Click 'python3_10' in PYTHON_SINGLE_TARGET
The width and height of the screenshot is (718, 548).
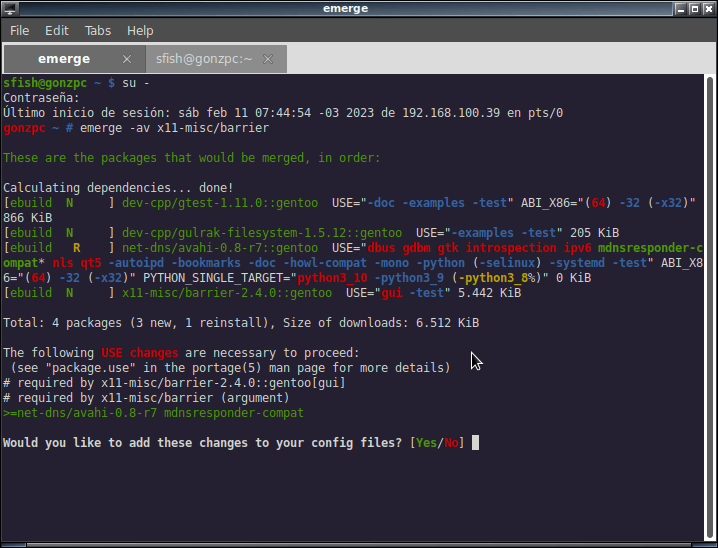(332, 278)
